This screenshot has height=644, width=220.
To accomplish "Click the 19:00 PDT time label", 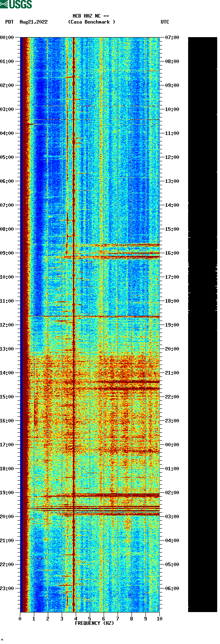I will [7, 493].
